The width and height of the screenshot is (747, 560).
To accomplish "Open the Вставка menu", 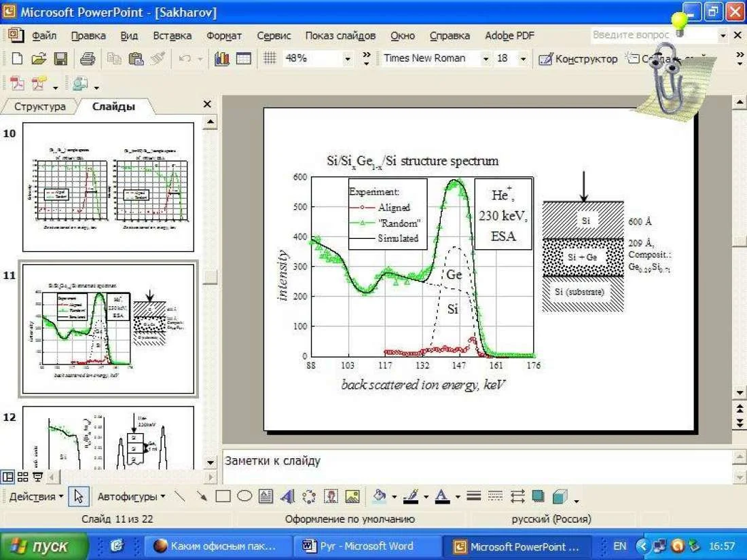I will tap(172, 35).
